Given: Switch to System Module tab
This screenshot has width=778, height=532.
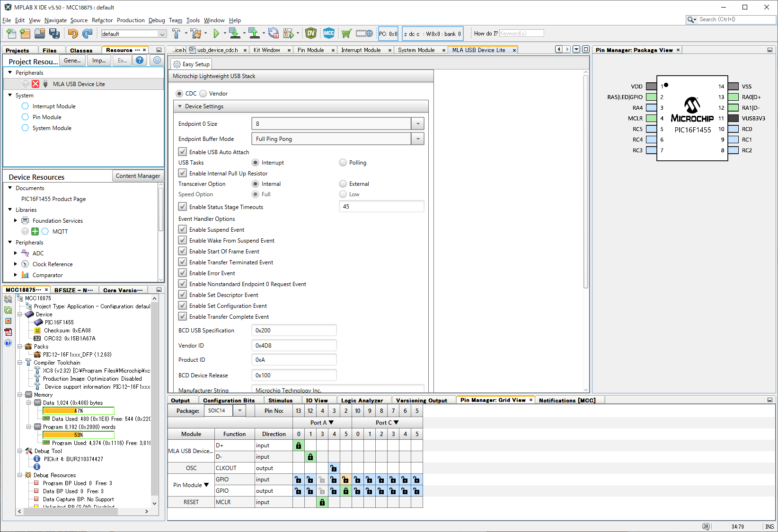Looking at the screenshot, I should (x=416, y=50).
